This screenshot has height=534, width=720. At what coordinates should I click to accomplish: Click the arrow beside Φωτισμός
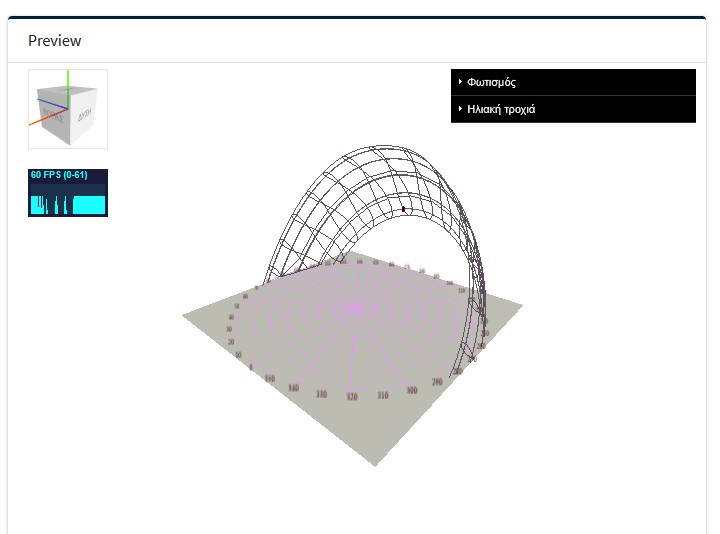(460, 82)
